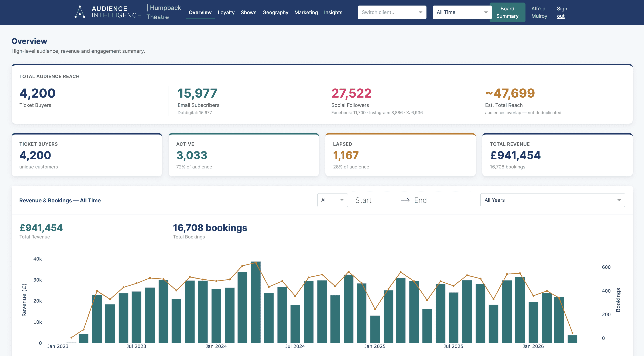Switch to the Loyalty tab

226,12
